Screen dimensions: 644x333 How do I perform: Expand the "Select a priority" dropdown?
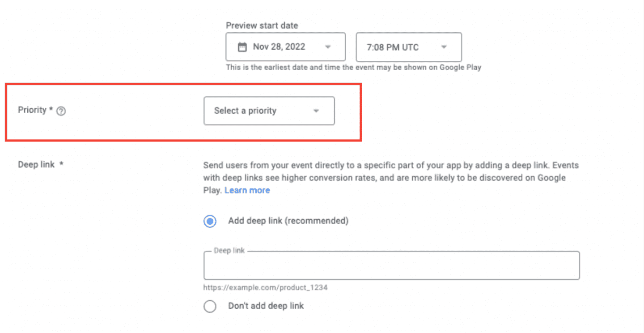269,111
